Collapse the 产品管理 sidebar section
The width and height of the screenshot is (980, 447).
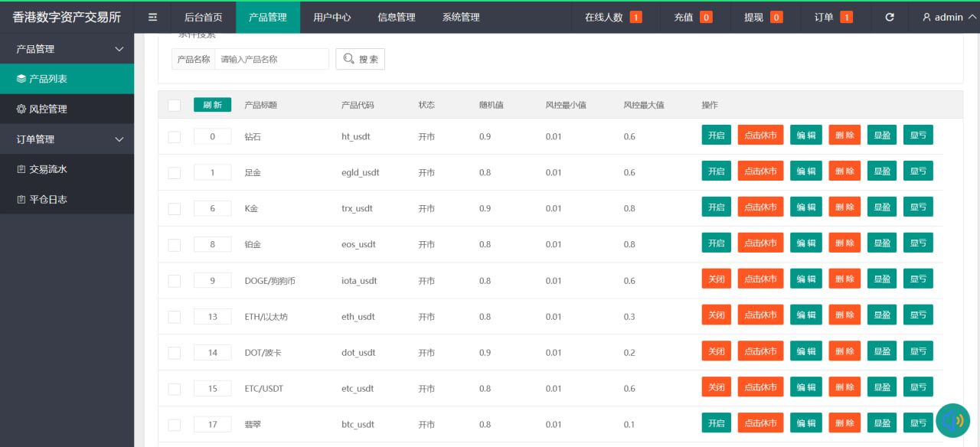[119, 49]
